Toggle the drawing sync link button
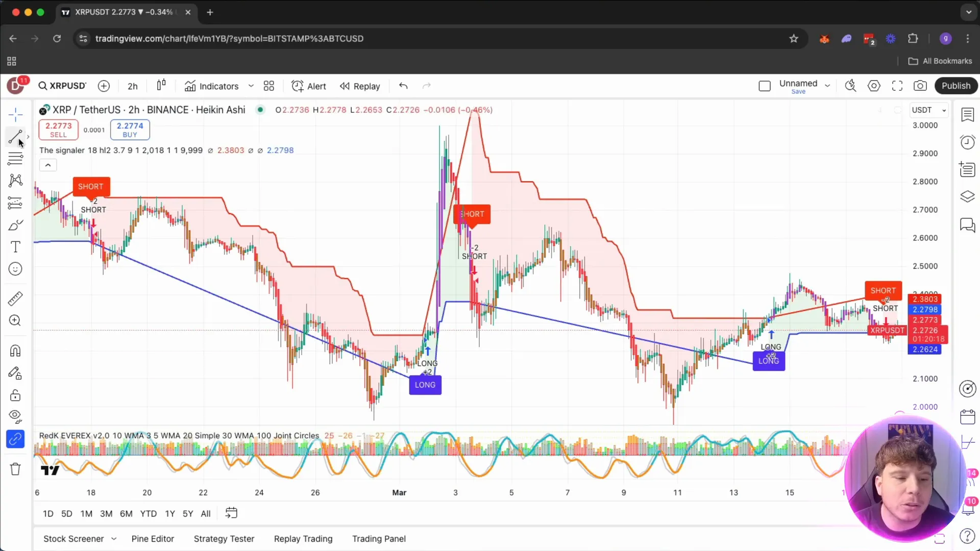Screen dimensions: 980x551 (15, 439)
